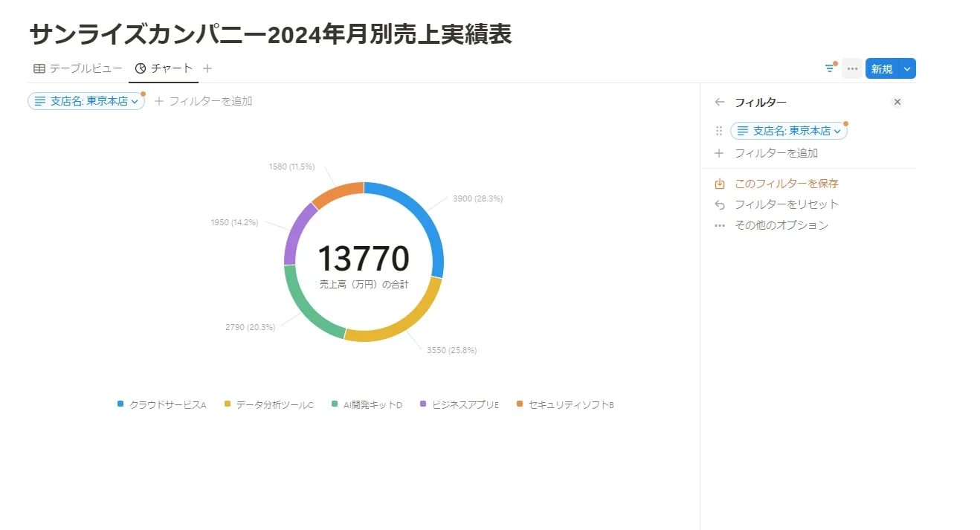Screen dimensions: 980x530
Task: Open the filter icon in top toolbar
Action: click(x=830, y=68)
